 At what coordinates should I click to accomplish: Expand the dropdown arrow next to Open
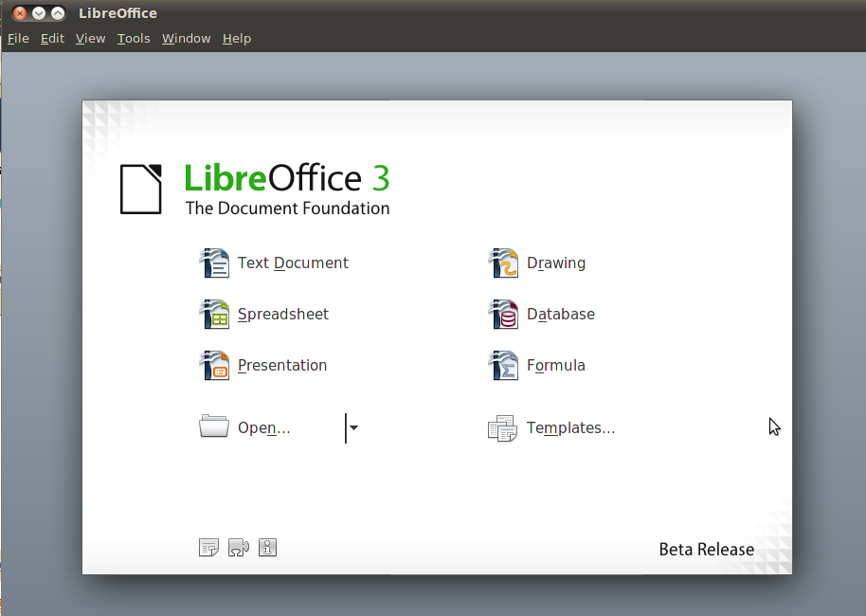coord(352,427)
